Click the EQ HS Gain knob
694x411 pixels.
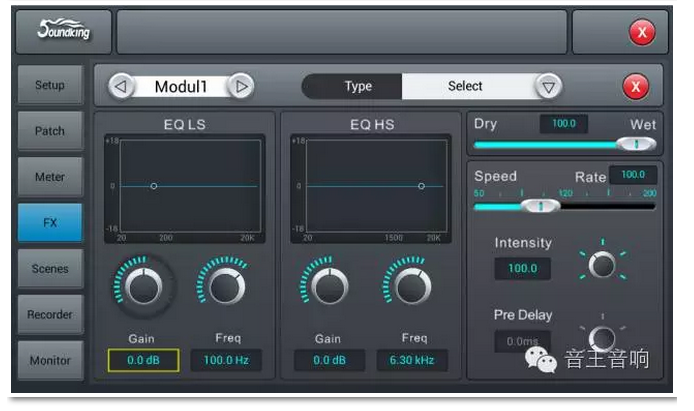pos(327,286)
